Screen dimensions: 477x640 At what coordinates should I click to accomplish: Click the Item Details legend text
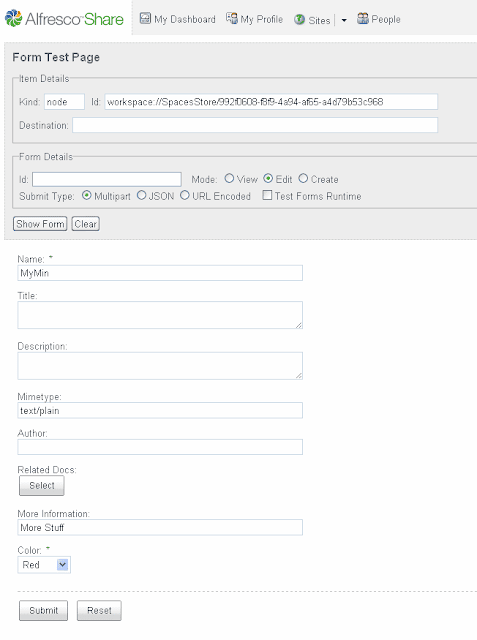click(x=44, y=78)
